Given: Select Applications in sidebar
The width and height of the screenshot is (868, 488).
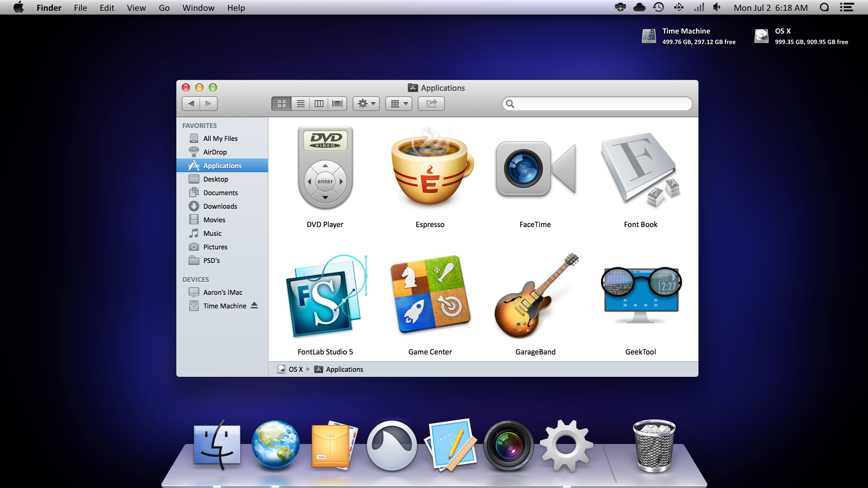Looking at the screenshot, I should 222,165.
